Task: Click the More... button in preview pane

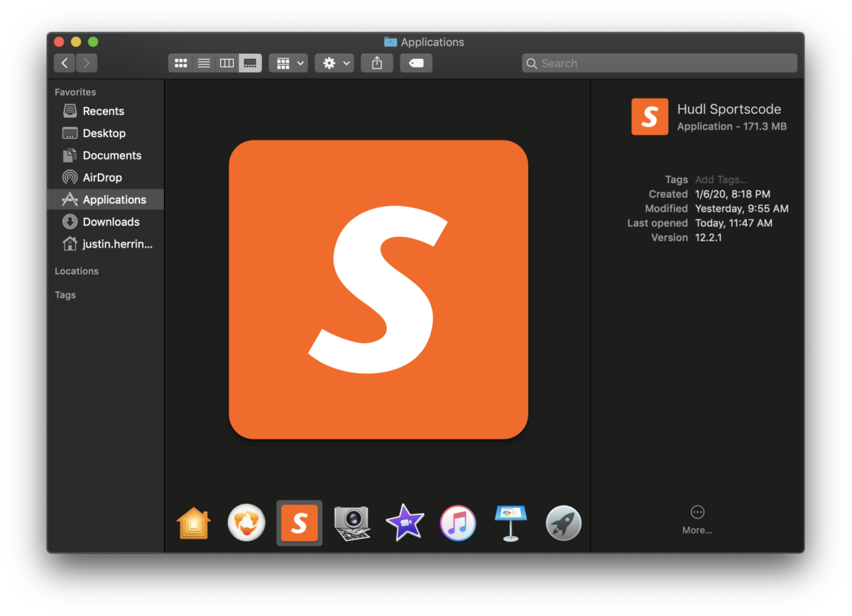Action: [x=697, y=519]
